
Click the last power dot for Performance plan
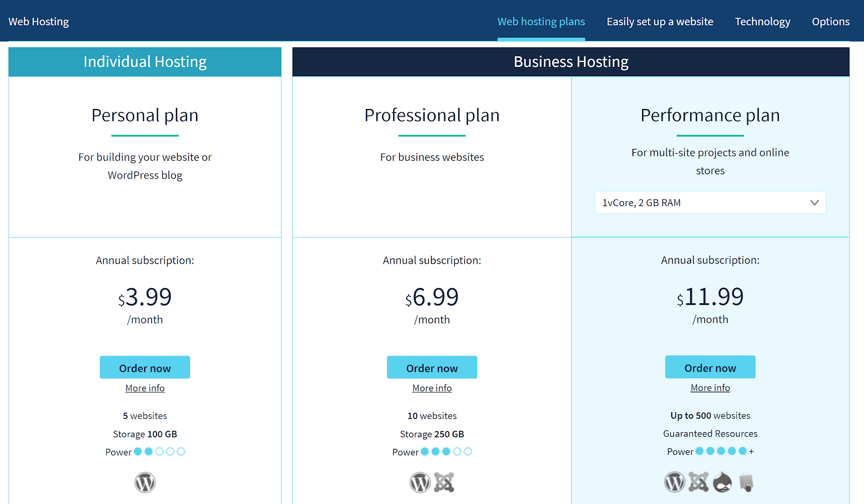coord(742,451)
